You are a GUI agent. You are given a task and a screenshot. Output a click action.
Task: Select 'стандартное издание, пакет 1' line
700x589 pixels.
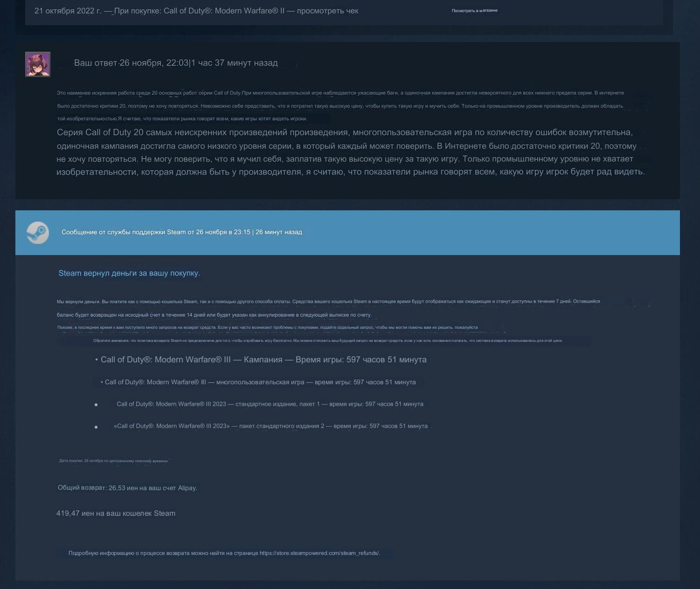pyautogui.click(x=270, y=404)
